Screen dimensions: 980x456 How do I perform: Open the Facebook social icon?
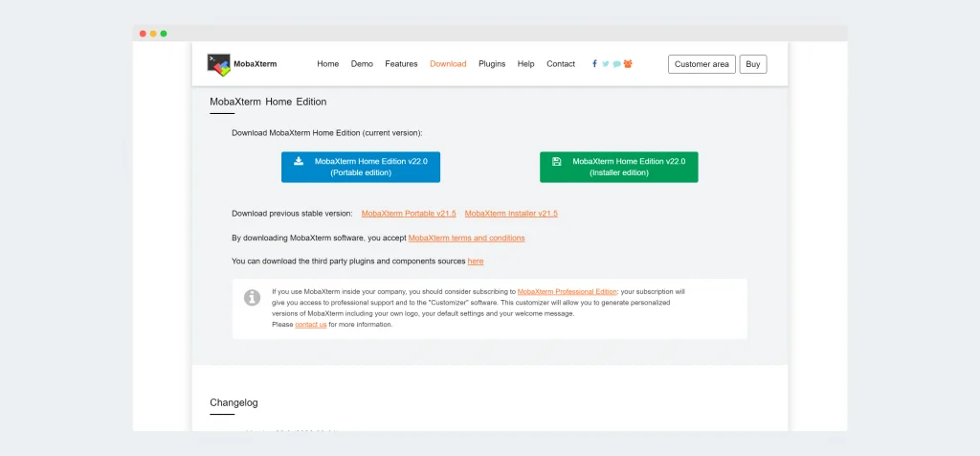pos(594,64)
